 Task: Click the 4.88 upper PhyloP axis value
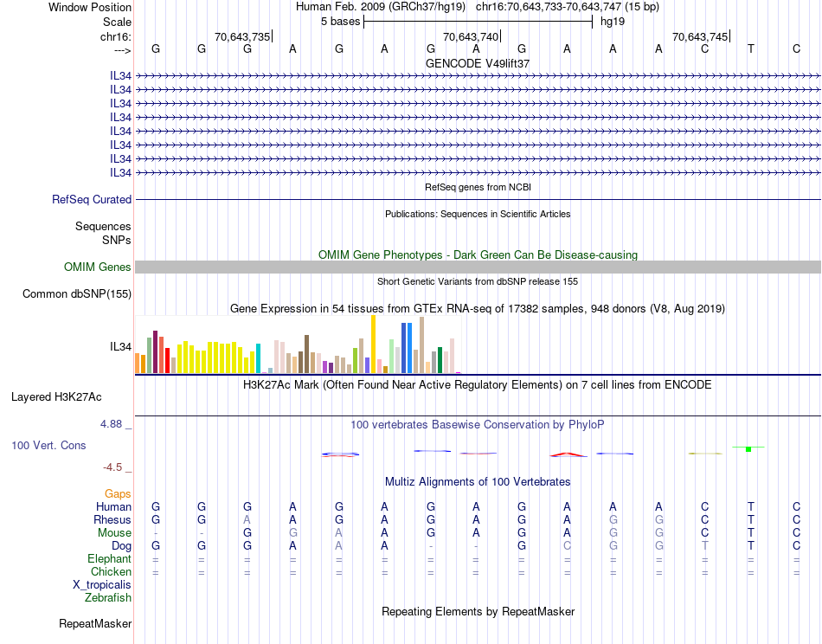pyautogui.click(x=111, y=424)
